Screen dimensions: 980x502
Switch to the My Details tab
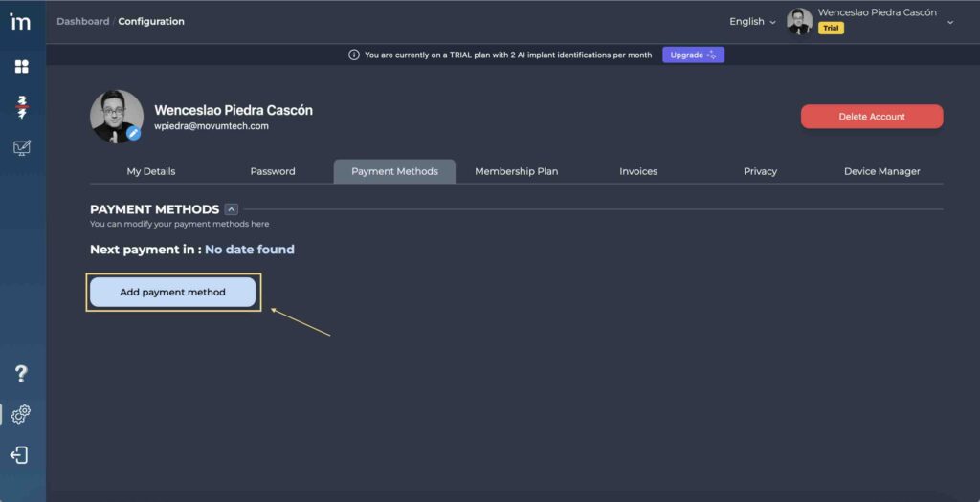[151, 171]
